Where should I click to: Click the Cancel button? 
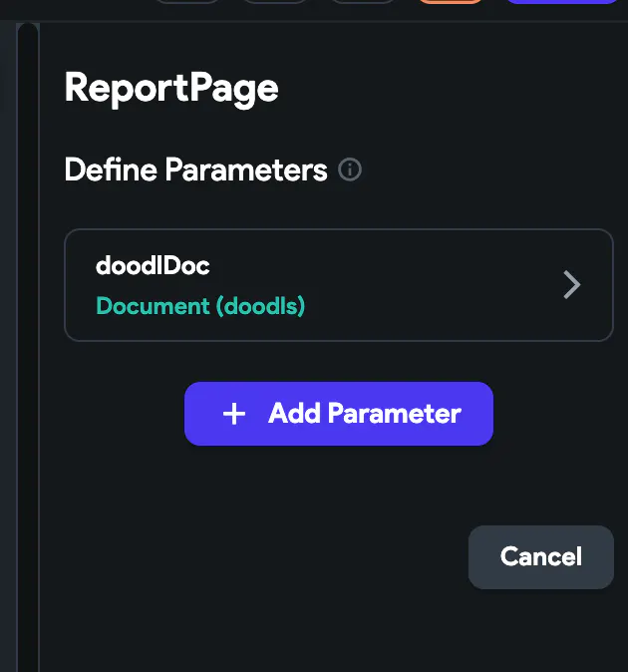pos(541,556)
